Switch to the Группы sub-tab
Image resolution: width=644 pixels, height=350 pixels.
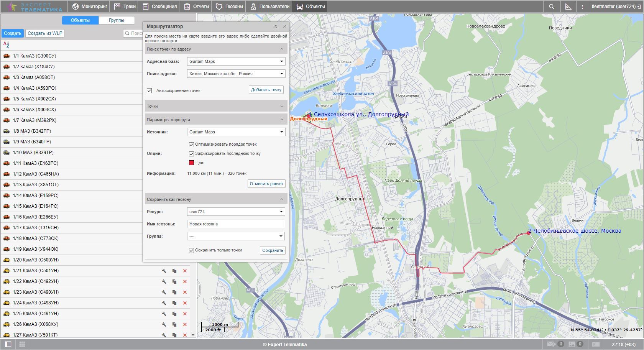[x=117, y=20]
